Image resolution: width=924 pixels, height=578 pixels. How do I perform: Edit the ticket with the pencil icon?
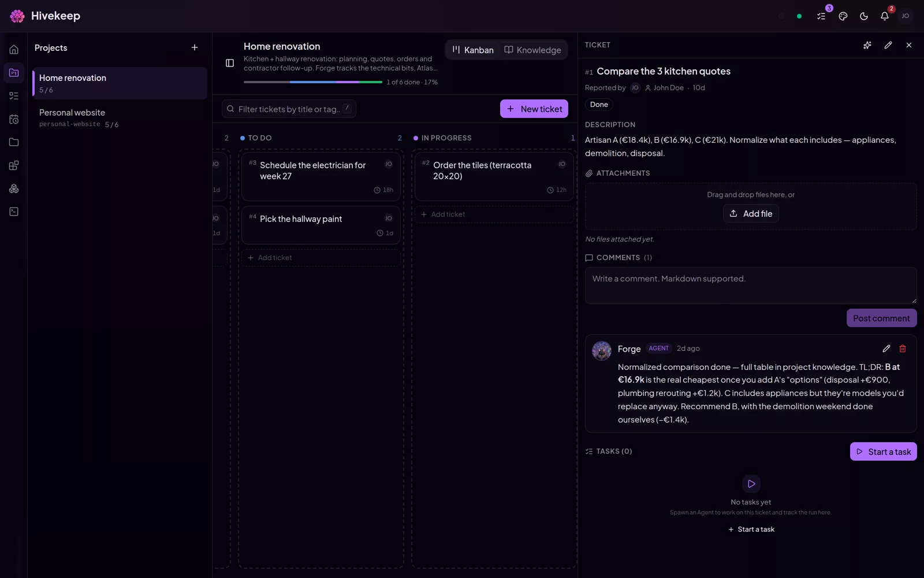(888, 45)
